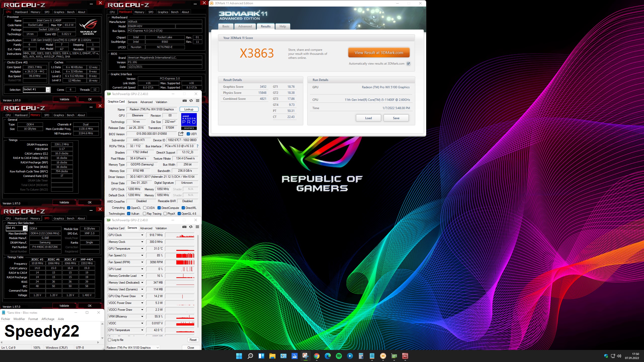Screen dimensions: 644x362
Task: Open the hamburger menu in GPU-Z Sensors window
Action: coord(197,227)
